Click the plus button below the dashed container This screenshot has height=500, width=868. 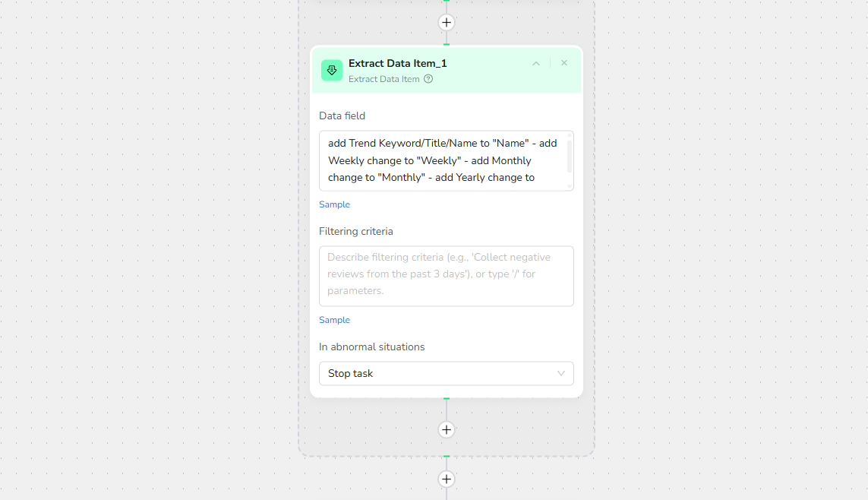447,479
